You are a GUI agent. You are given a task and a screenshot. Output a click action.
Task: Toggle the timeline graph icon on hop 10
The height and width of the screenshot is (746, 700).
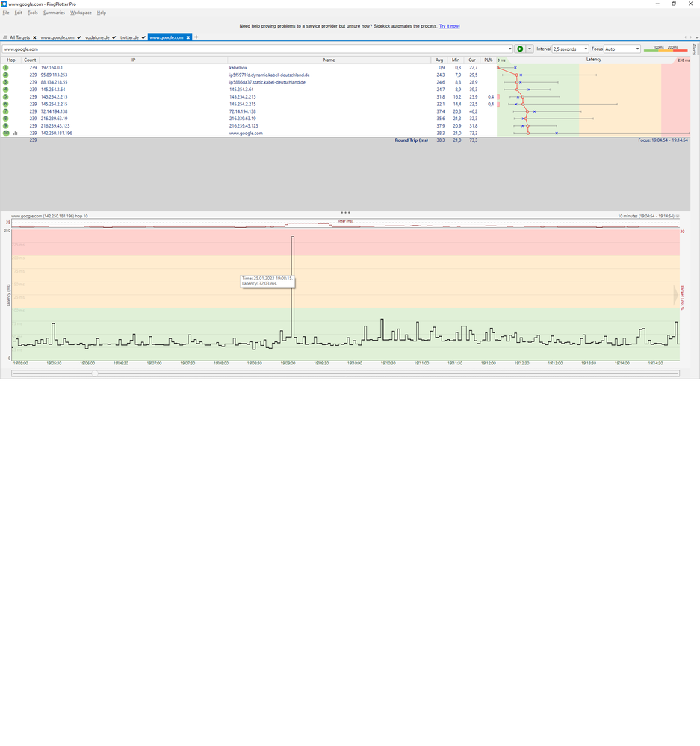(15, 133)
